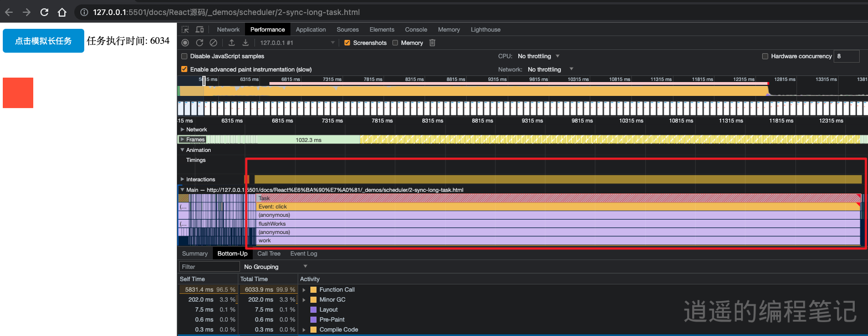Enable the Disable JavaScript samples checkbox
The image size is (868, 336).
(185, 56)
